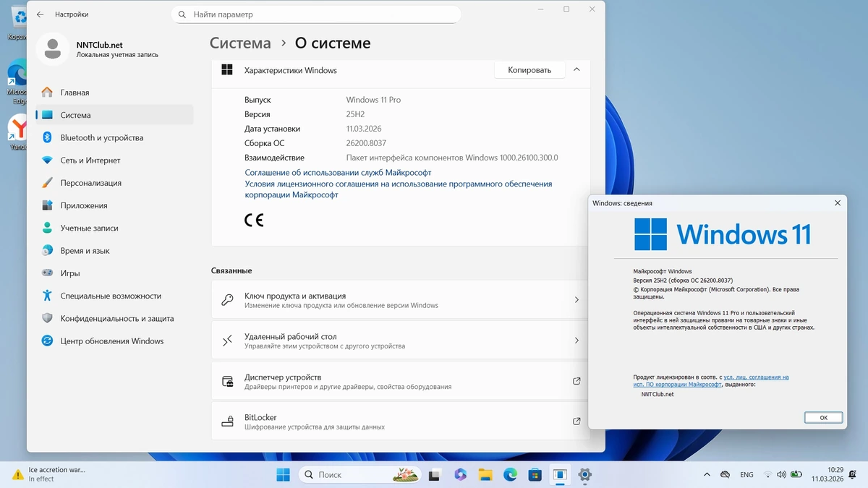Switch ENG input language indicator
868x488 pixels.
746,475
